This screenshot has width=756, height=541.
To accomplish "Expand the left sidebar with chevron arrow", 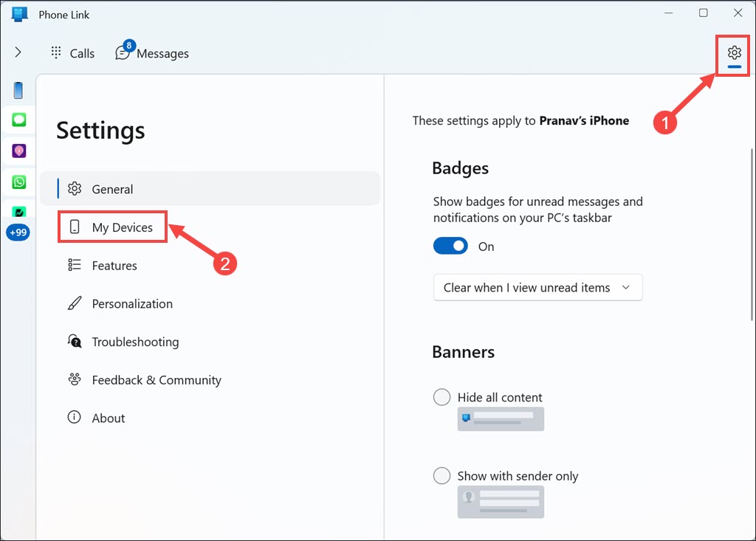I will coord(18,52).
